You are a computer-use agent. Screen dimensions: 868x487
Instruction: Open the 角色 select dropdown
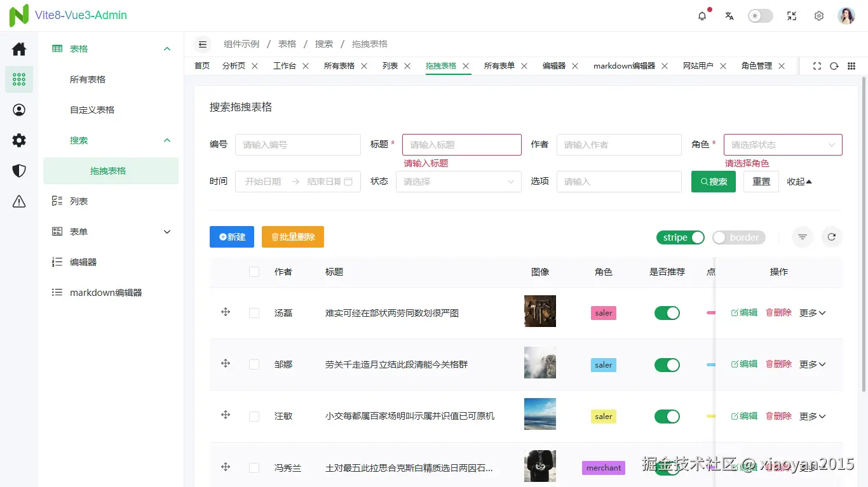[783, 145]
